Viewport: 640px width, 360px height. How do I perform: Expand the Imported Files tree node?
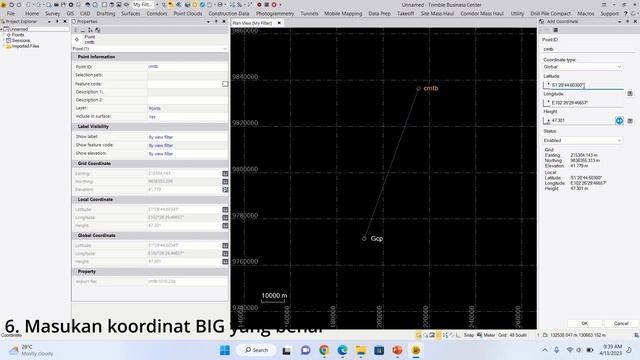pyautogui.click(x=4, y=47)
